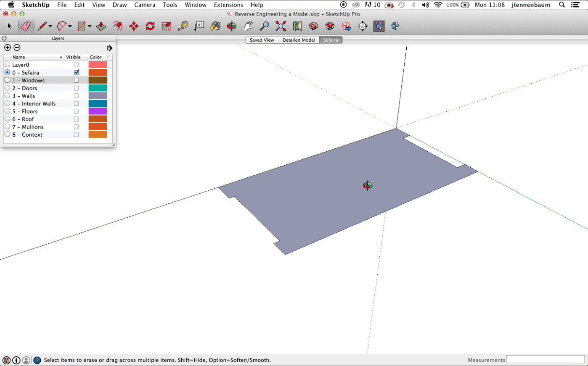The image size is (588, 366).
Task: Activate the Move tool
Action: tap(134, 26)
